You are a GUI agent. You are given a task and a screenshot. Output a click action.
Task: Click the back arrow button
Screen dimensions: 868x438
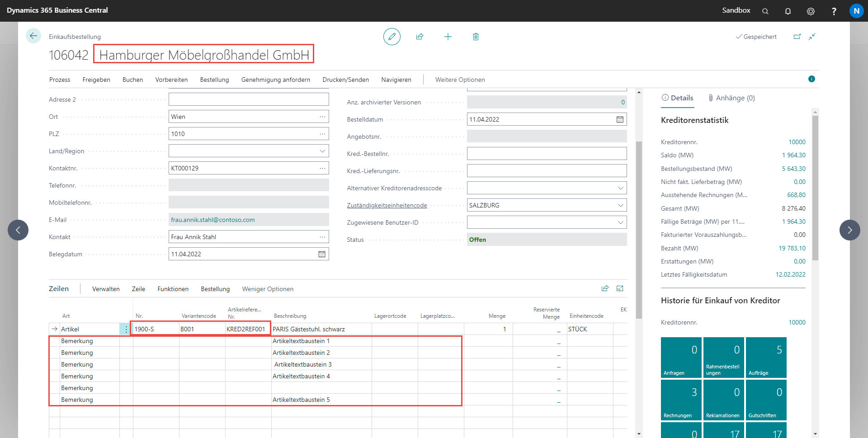coord(33,36)
